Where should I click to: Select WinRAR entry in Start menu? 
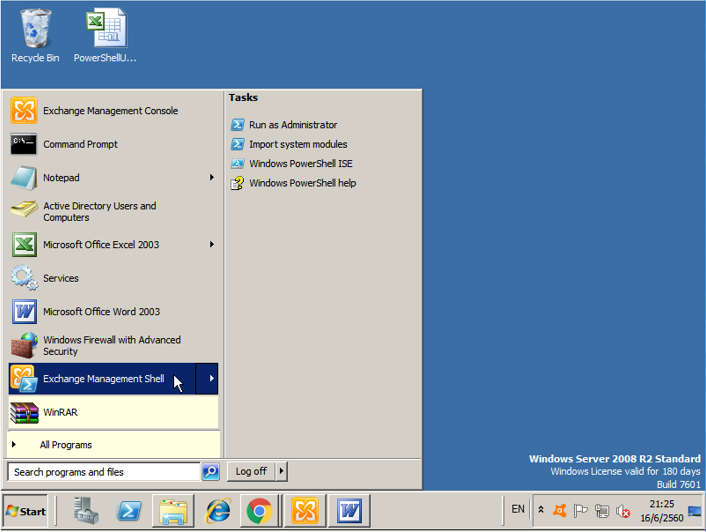[x=113, y=412]
